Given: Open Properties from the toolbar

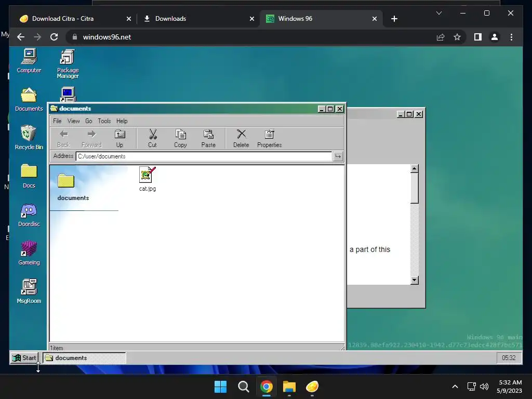Looking at the screenshot, I should (270, 138).
